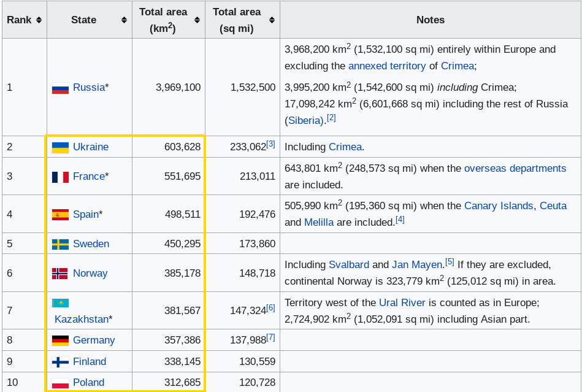This screenshot has width=582, height=392.
Task: Click the Norway flag icon
Action: (x=59, y=274)
